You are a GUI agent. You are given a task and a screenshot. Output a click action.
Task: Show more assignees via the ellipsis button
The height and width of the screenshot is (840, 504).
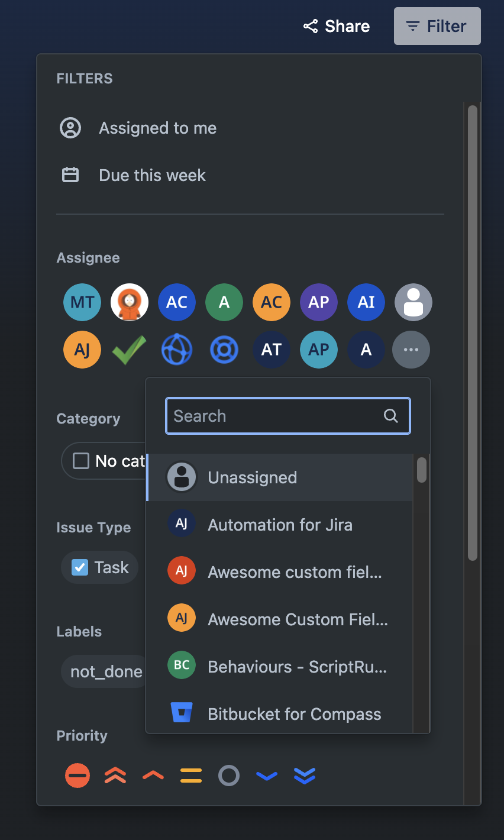pyautogui.click(x=411, y=350)
